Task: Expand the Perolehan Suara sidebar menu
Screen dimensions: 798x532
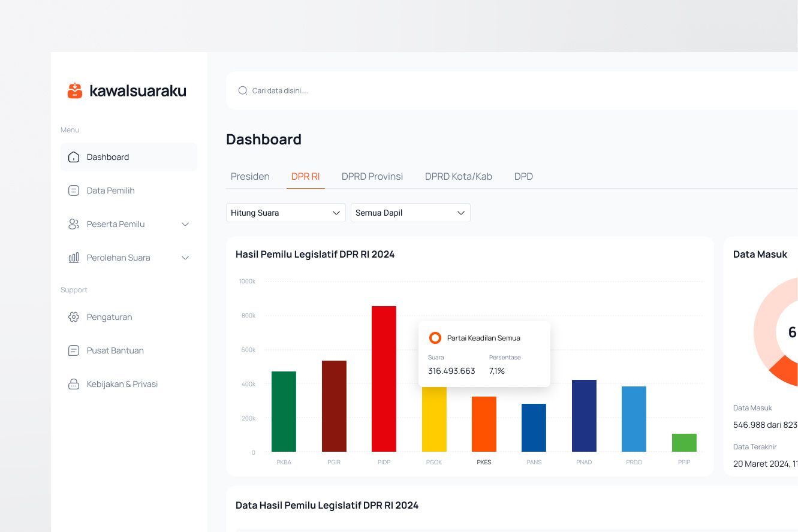Action: 186,257
